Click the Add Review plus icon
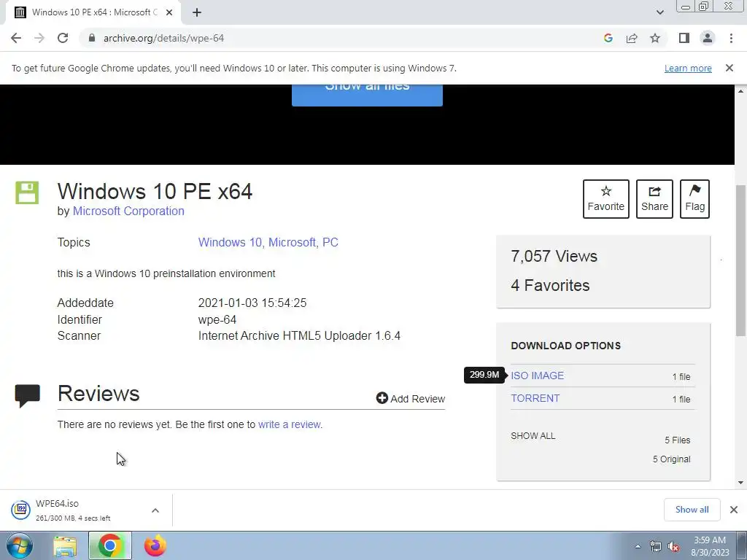 coord(382,398)
